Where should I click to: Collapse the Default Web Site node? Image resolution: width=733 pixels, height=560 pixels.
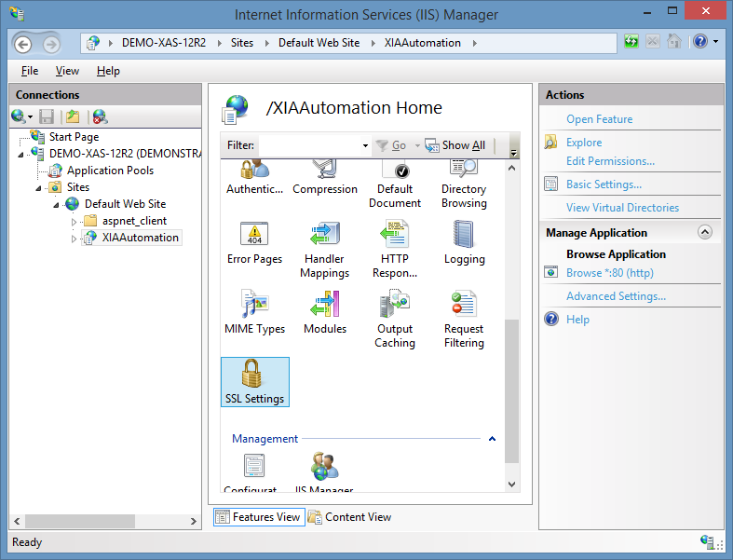point(56,205)
